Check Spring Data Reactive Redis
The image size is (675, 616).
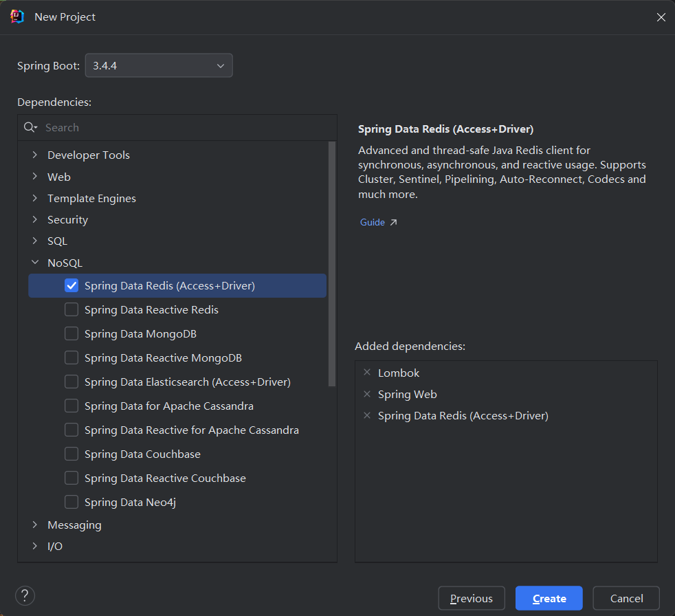click(71, 309)
